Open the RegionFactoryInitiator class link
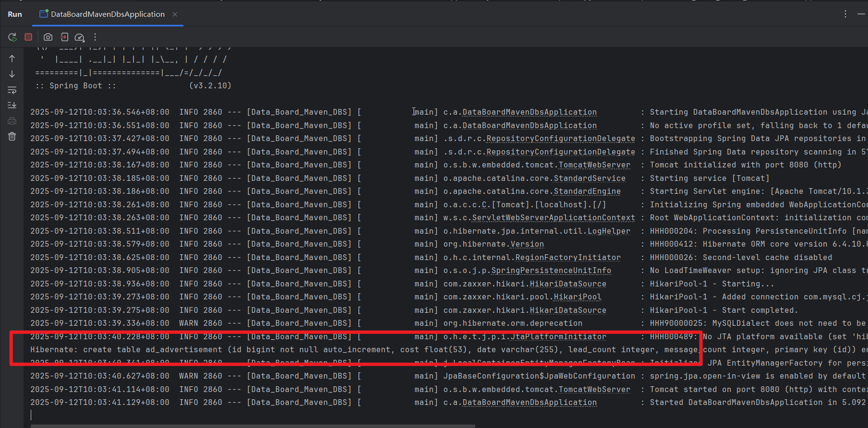 click(x=568, y=257)
